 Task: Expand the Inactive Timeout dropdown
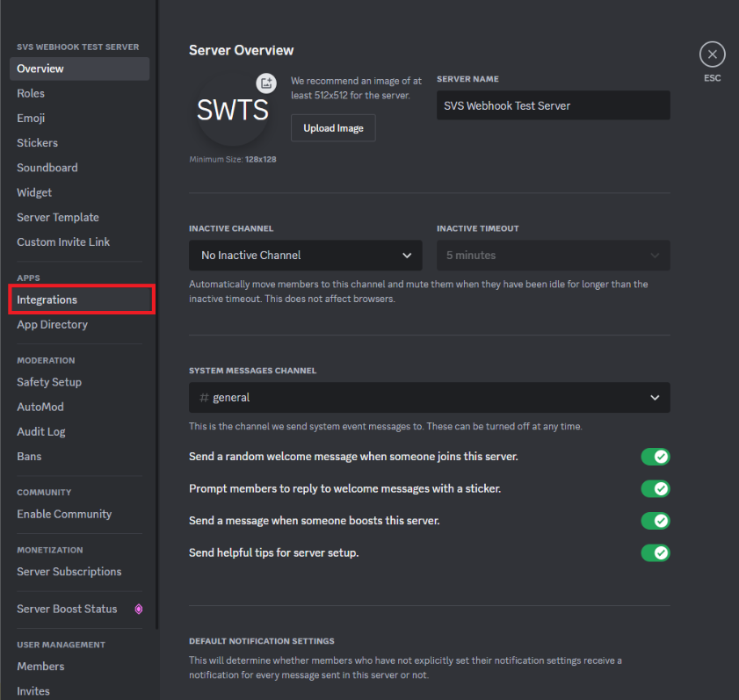(553, 255)
